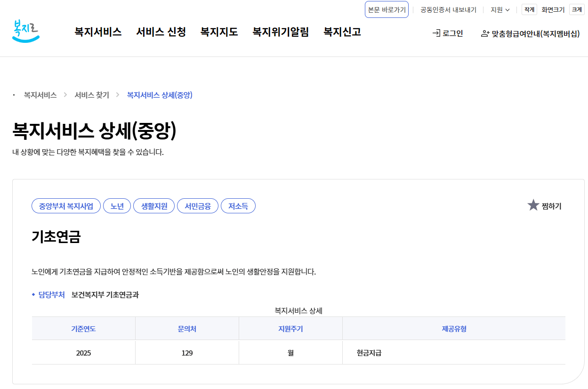This screenshot has height=389, width=588.
Task: Select the 복지지도 menu
Action: [218, 32]
